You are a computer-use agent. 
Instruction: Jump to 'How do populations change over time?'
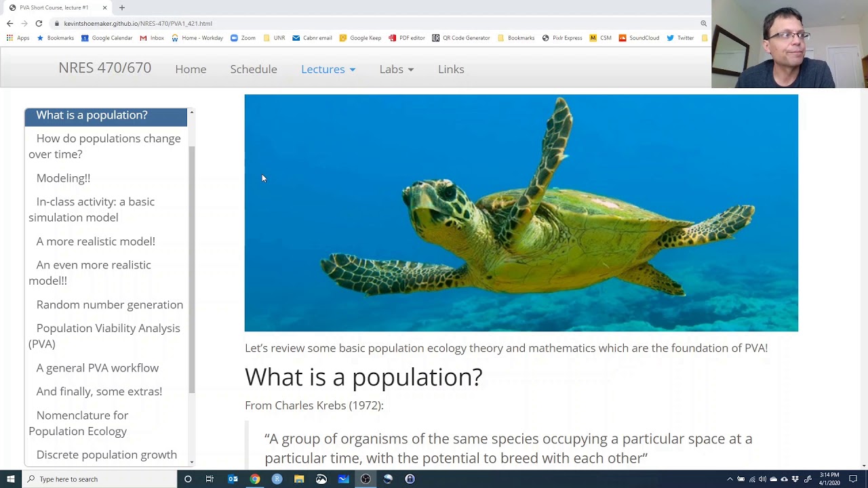pos(106,146)
